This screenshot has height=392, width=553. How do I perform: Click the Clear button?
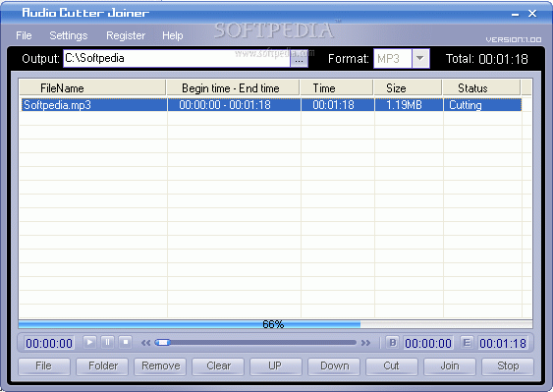(x=218, y=366)
